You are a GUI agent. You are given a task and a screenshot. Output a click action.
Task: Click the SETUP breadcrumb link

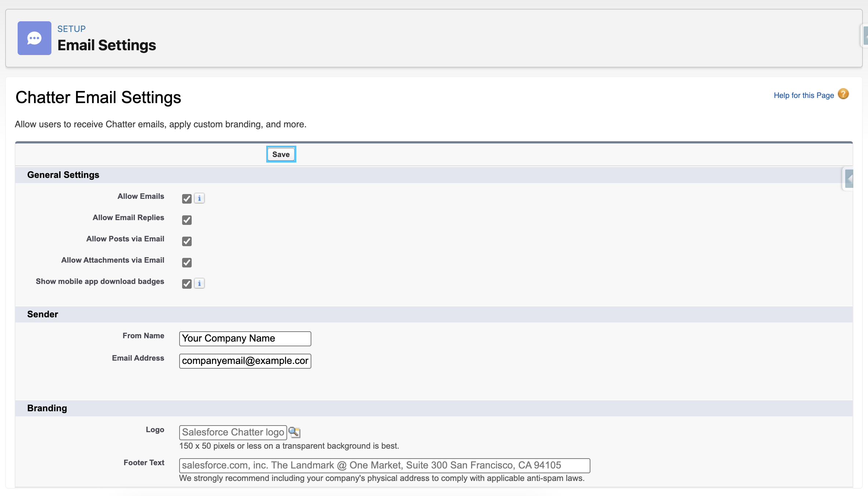click(x=72, y=29)
